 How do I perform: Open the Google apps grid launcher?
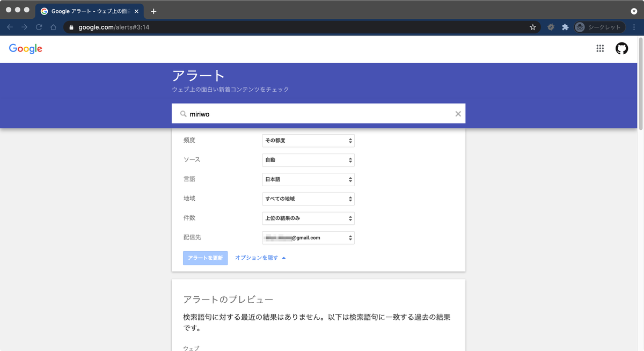click(x=600, y=48)
